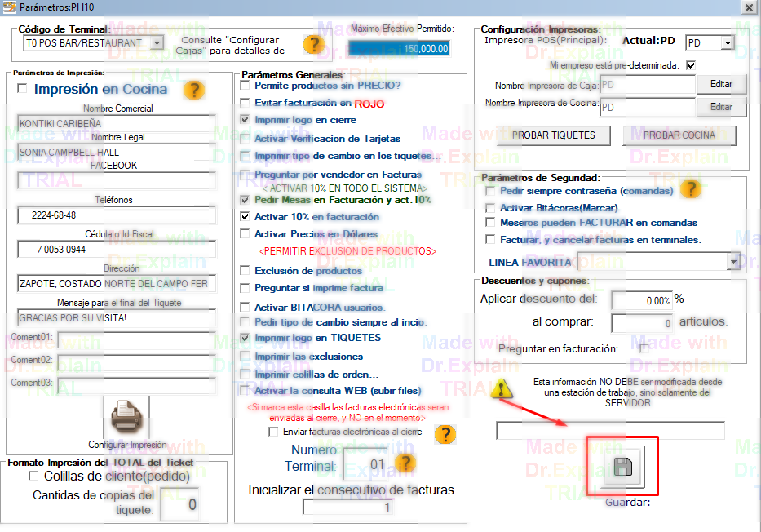Click help icon next to Configurar Cajas text
Screen dimensions: 761x532
[x=313, y=45]
